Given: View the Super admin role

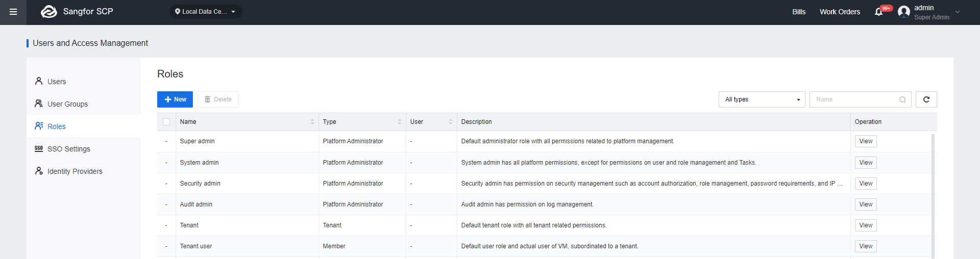Looking at the screenshot, I should [x=866, y=141].
